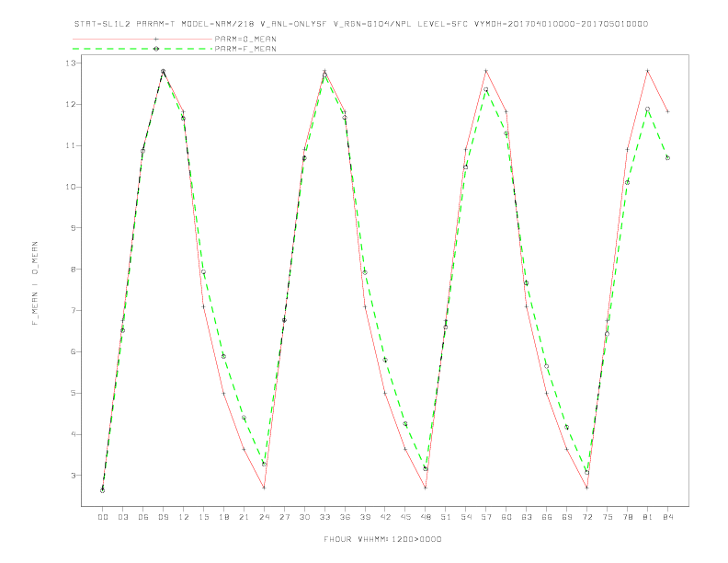Click x-axis forecast hour label 66
The width and height of the screenshot is (728, 563).
pos(547,517)
